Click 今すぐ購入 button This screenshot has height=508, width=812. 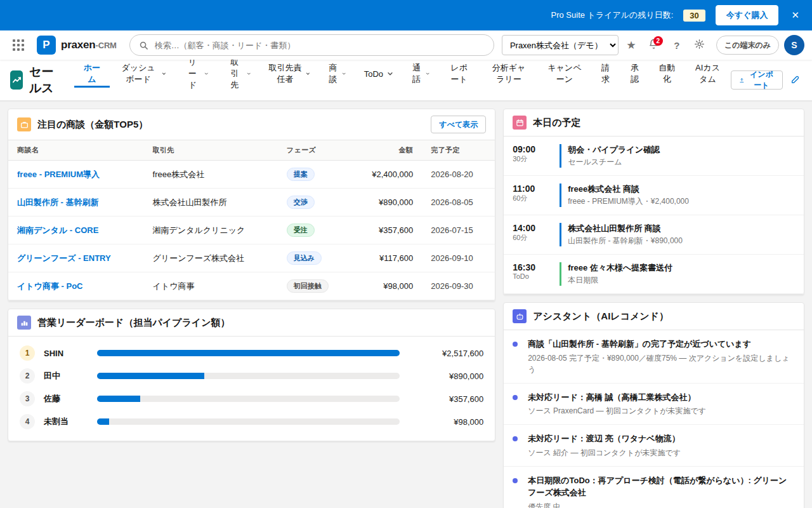click(x=747, y=15)
